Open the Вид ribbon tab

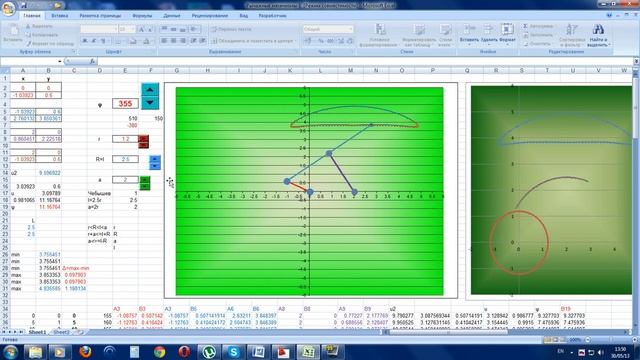pyautogui.click(x=244, y=16)
